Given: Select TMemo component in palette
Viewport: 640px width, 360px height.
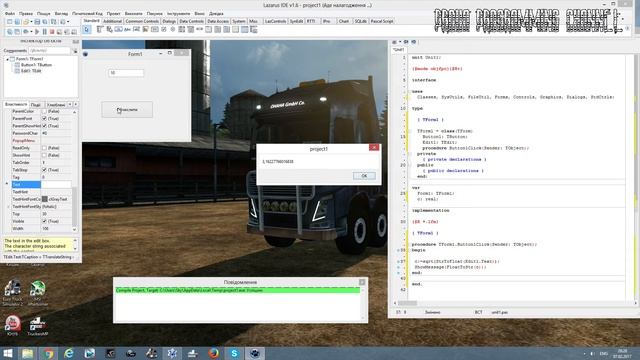Looking at the screenshot, I should [145, 29].
